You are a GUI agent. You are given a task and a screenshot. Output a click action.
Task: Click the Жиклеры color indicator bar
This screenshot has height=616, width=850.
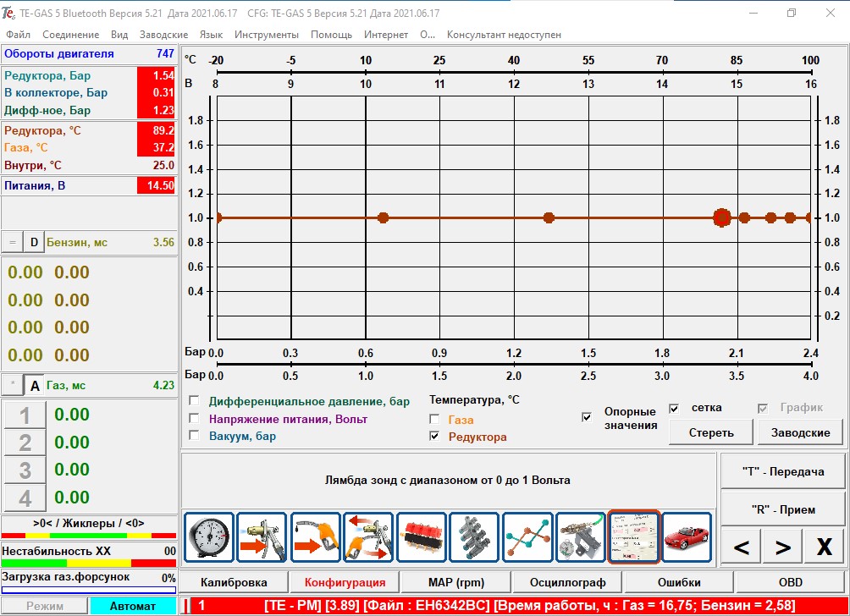coord(89,536)
